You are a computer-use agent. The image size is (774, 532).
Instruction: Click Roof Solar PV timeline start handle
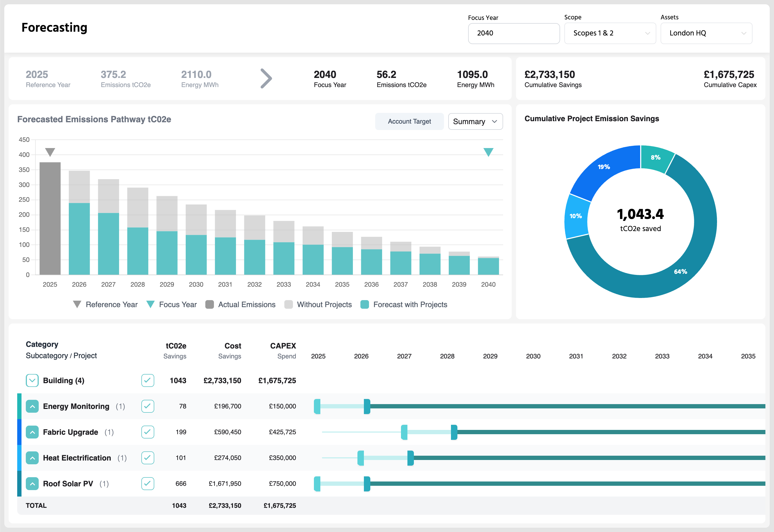coord(317,484)
